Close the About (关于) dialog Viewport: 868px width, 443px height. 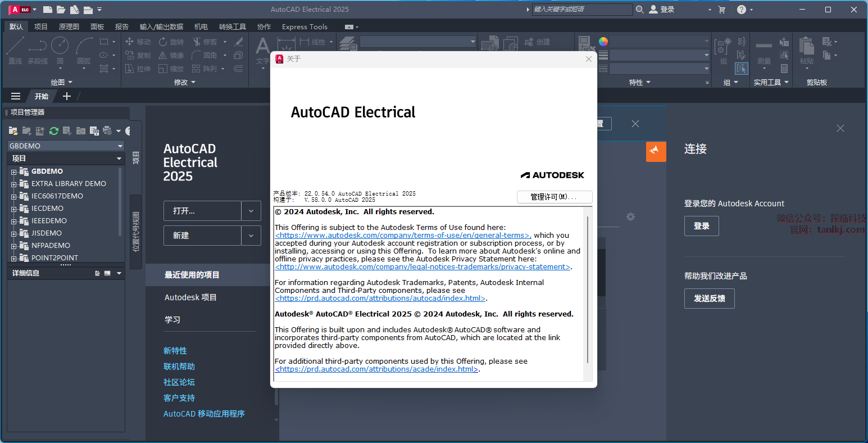pos(589,59)
